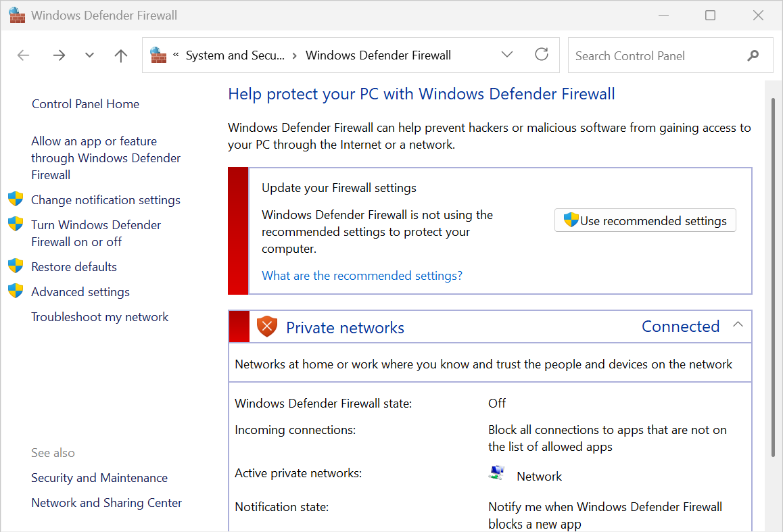Click the firewall icon in the address bar
This screenshot has width=783, height=532.
tap(158, 55)
